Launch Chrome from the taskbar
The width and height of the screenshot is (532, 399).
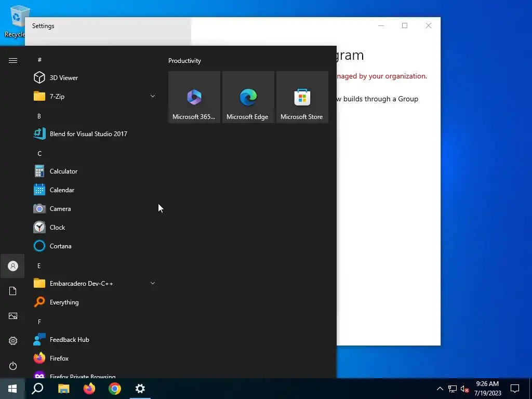115,389
